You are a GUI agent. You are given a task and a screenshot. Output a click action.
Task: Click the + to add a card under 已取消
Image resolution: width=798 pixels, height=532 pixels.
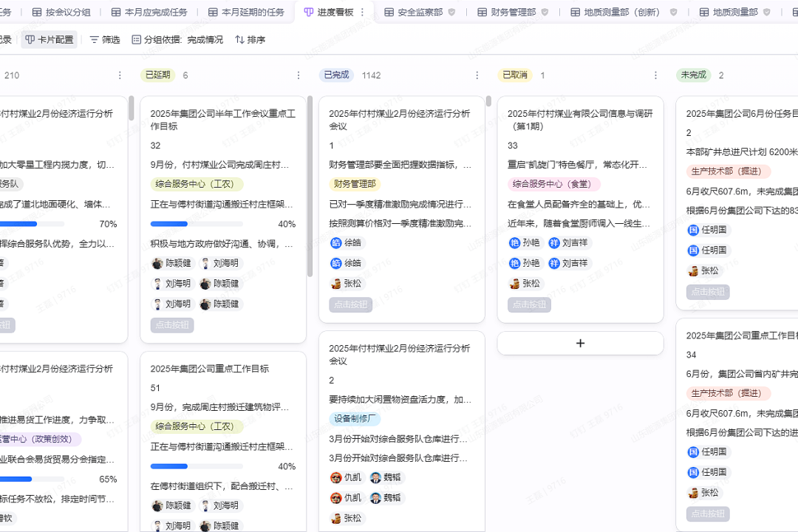[580, 343]
